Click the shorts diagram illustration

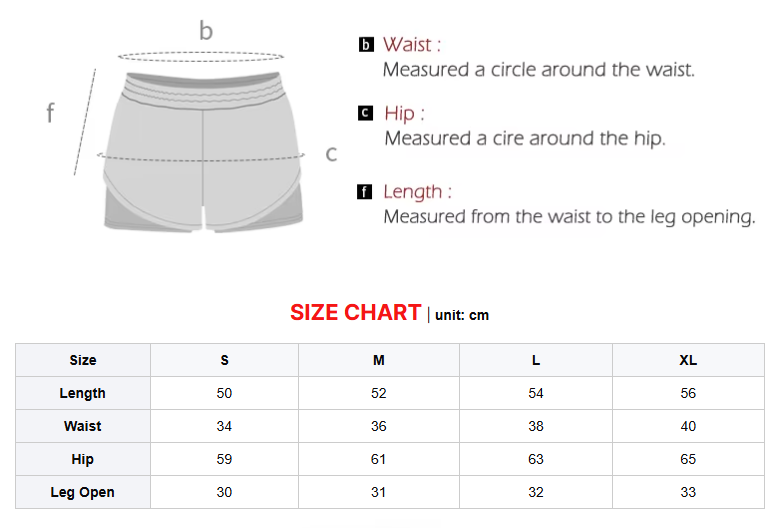click(205, 150)
